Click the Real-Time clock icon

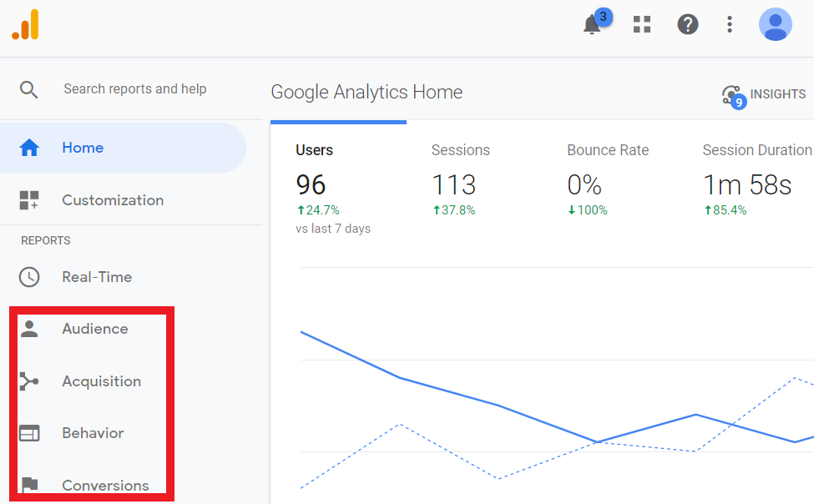click(x=29, y=277)
